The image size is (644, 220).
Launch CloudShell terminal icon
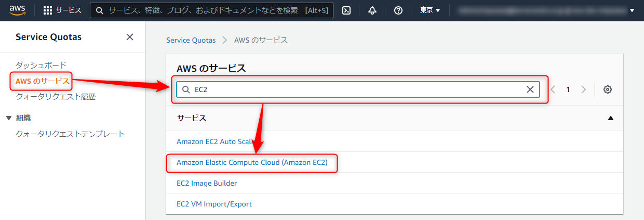pos(347,10)
